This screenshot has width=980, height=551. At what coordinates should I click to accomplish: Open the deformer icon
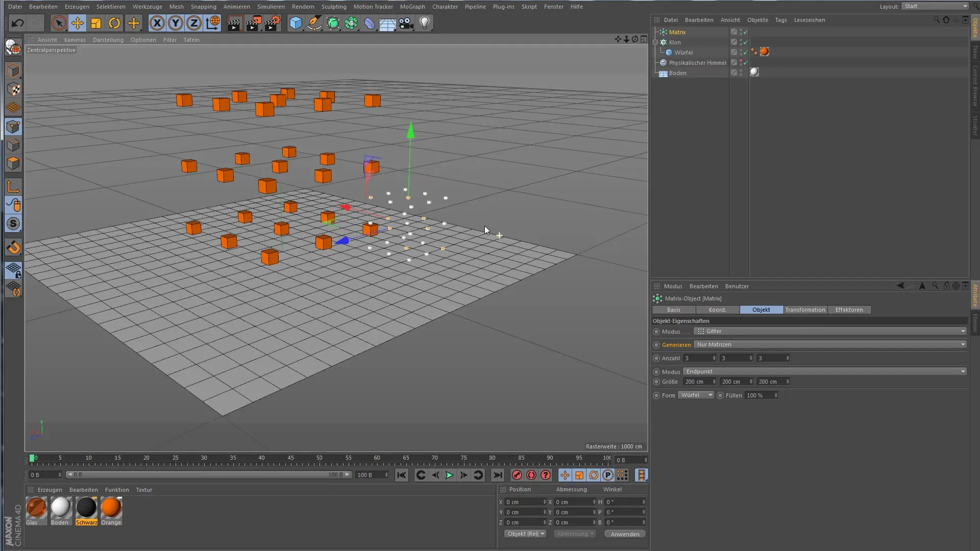(x=370, y=23)
